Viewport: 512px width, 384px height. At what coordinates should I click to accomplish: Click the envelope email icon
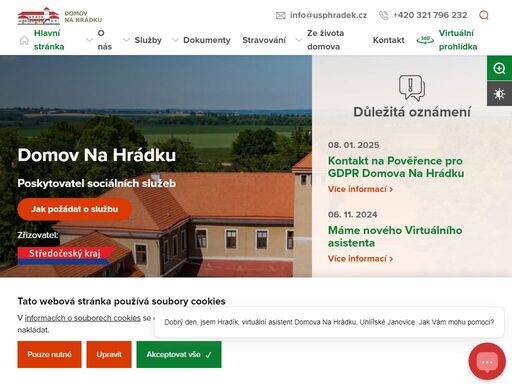[281, 15]
